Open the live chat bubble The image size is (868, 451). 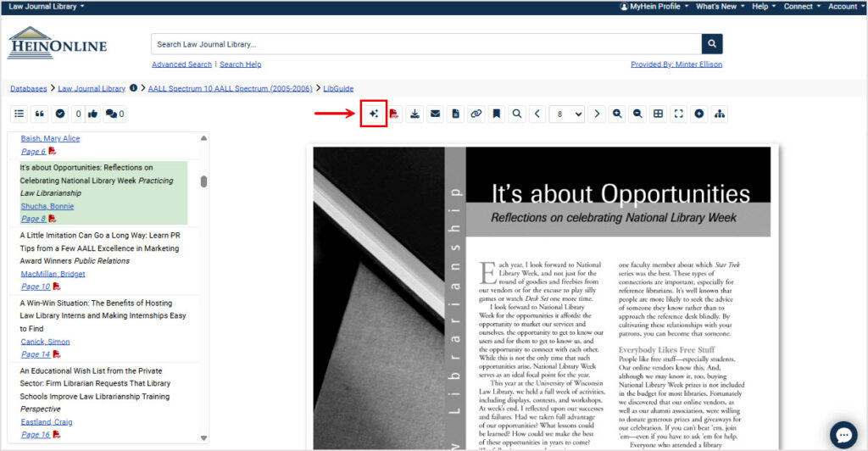[843, 434]
